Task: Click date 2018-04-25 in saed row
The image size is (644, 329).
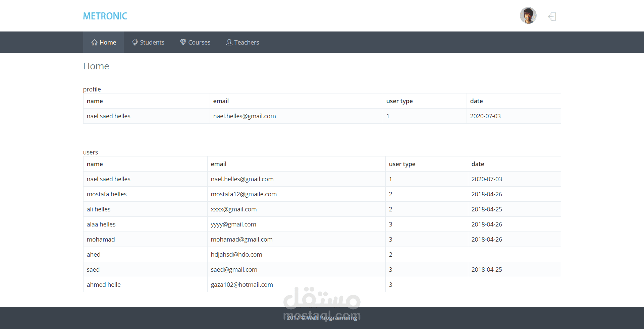Action: coord(487,270)
